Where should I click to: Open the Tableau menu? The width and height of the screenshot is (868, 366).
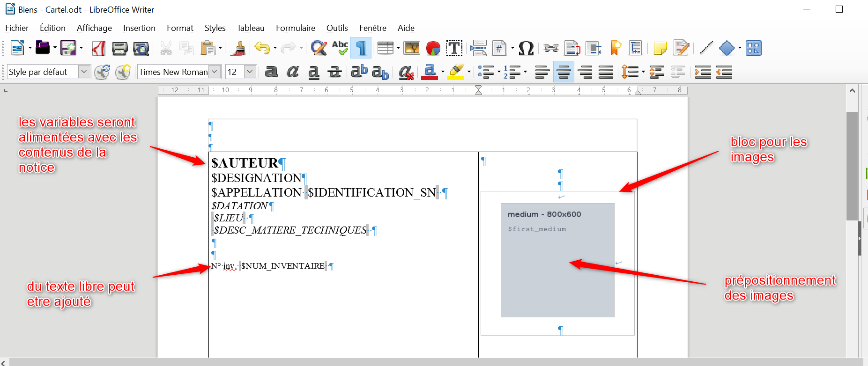pyautogui.click(x=251, y=28)
